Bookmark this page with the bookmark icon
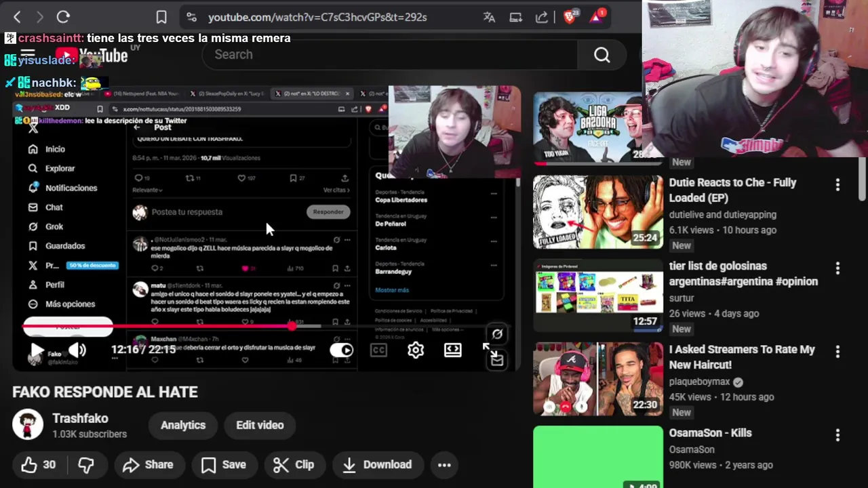 161,17
